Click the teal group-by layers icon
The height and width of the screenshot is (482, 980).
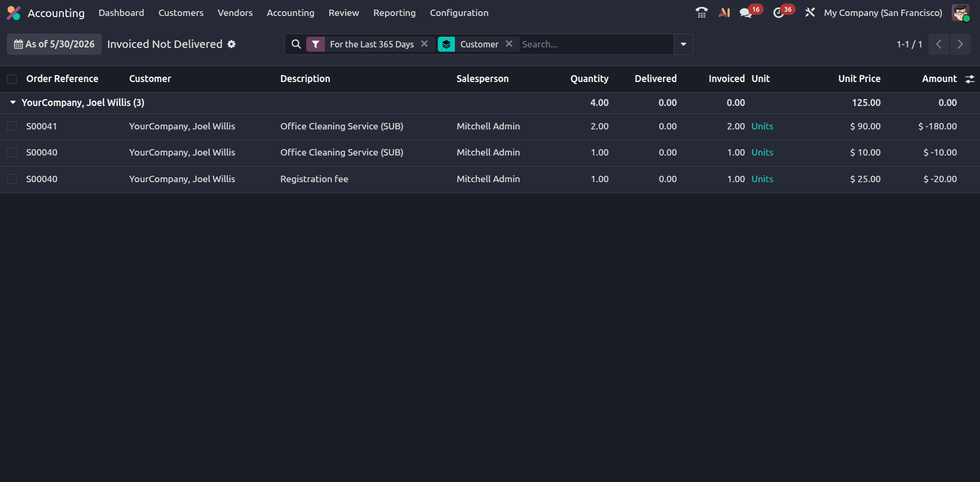(x=446, y=44)
